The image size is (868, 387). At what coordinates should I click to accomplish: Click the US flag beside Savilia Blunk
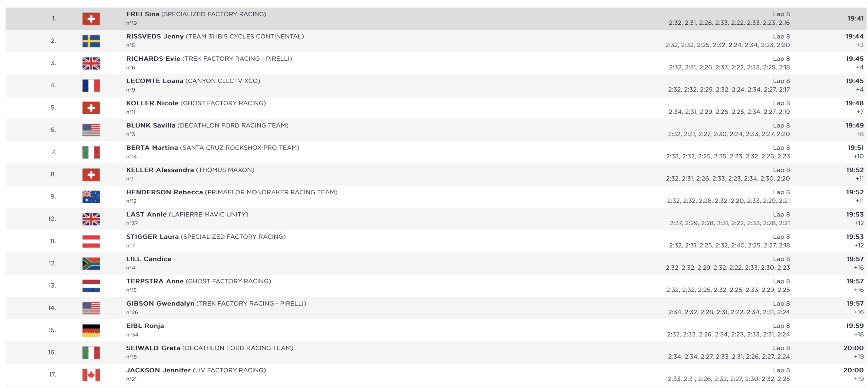click(x=91, y=130)
